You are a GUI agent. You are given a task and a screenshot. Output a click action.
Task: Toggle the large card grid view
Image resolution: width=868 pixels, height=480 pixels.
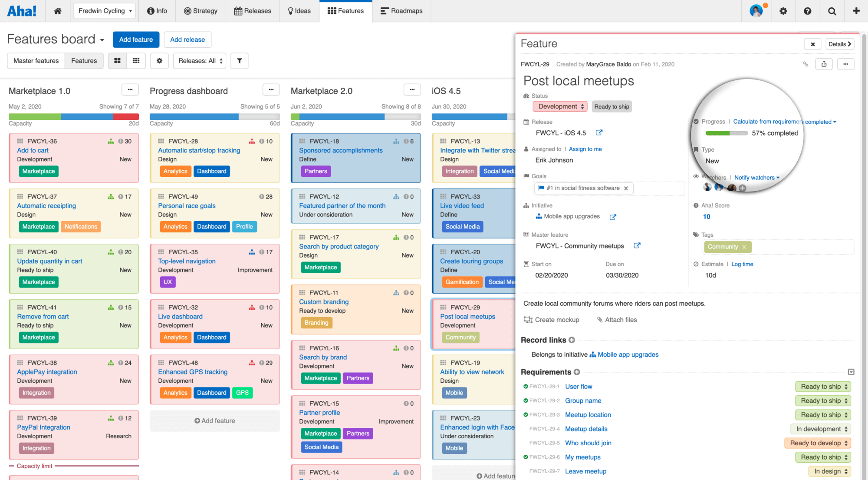coord(117,61)
